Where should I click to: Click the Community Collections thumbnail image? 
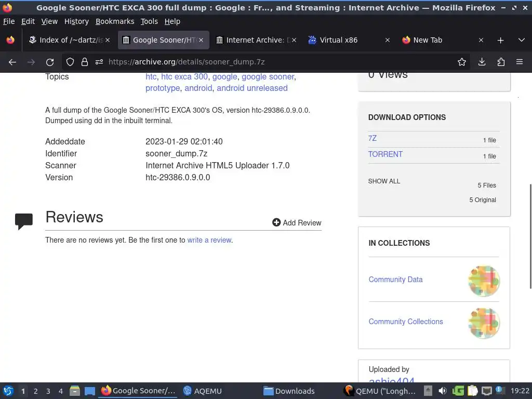tap(484, 323)
